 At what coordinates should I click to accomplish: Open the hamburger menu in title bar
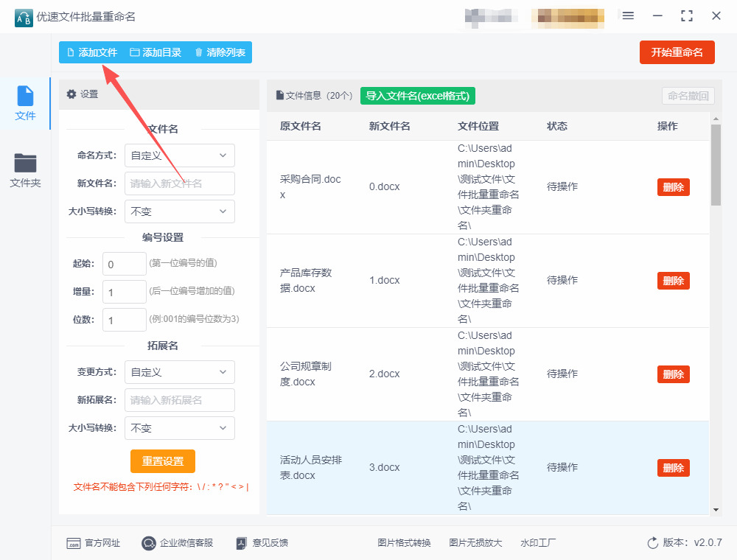click(628, 16)
